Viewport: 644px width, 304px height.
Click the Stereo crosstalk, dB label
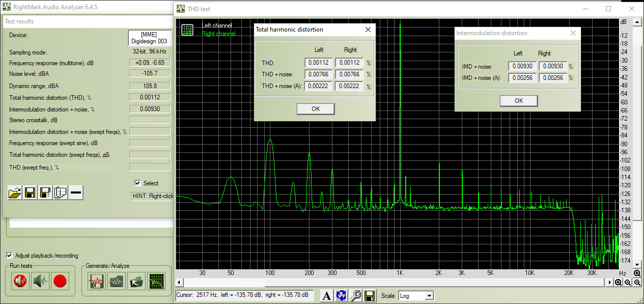pos(33,120)
